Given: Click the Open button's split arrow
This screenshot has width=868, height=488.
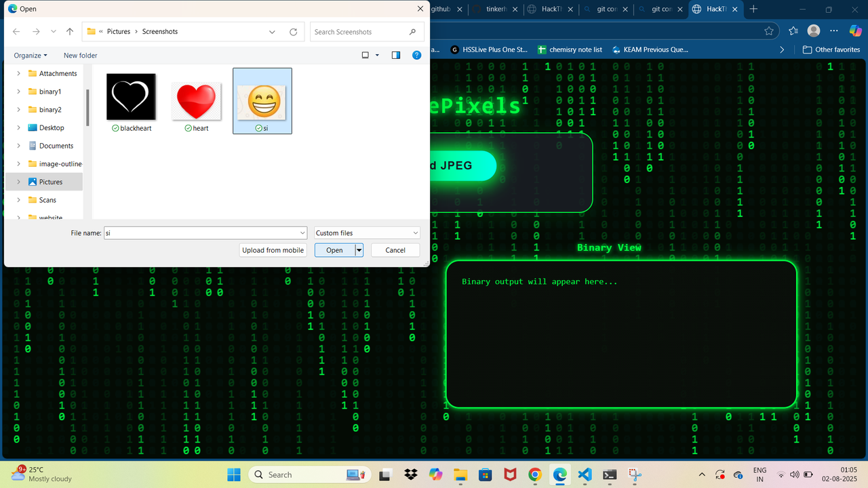Looking at the screenshot, I should 359,250.
